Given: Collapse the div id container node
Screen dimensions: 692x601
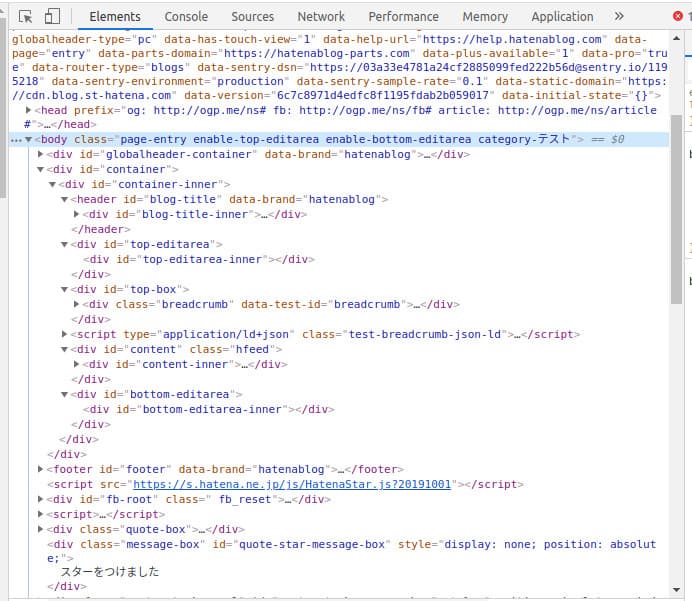Looking at the screenshot, I should coord(41,169).
